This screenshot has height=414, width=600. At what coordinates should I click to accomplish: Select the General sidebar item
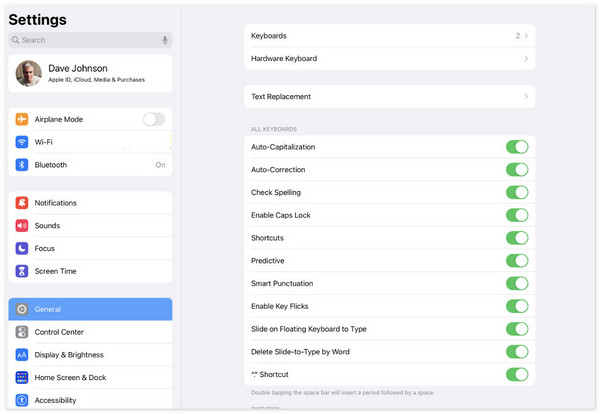click(90, 309)
